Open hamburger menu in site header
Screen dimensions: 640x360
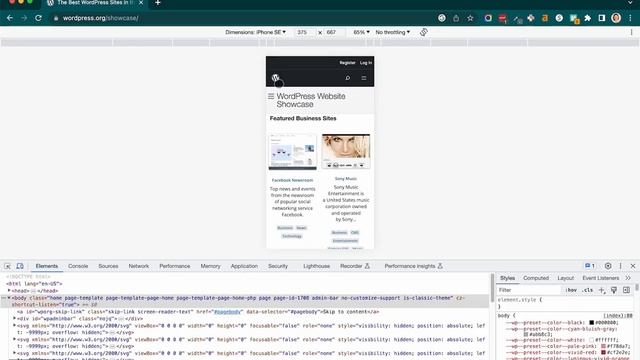coord(364,78)
